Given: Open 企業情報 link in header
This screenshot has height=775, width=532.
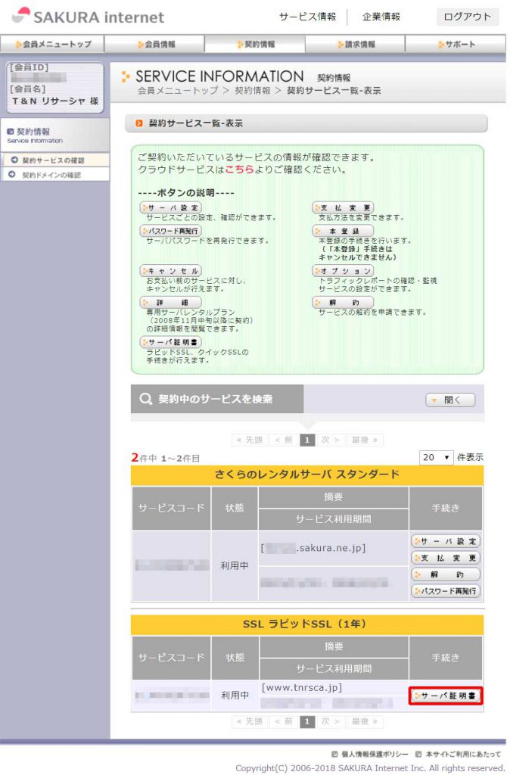Looking at the screenshot, I should click(381, 17).
